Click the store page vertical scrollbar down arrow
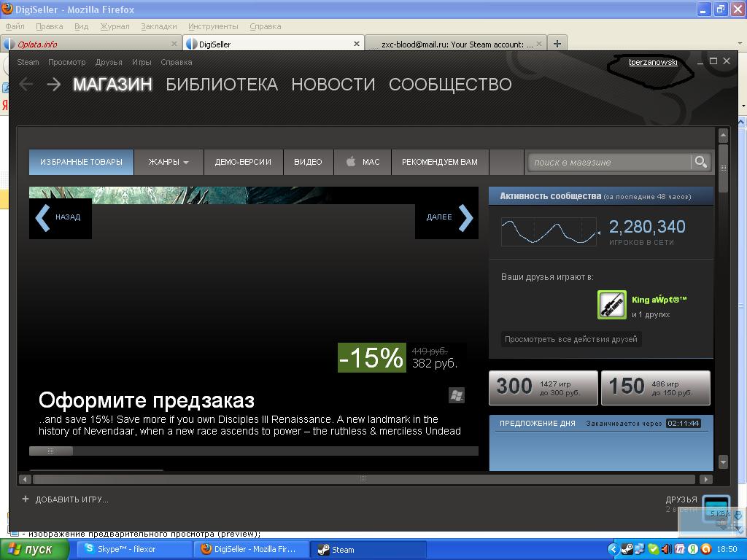 [723, 462]
